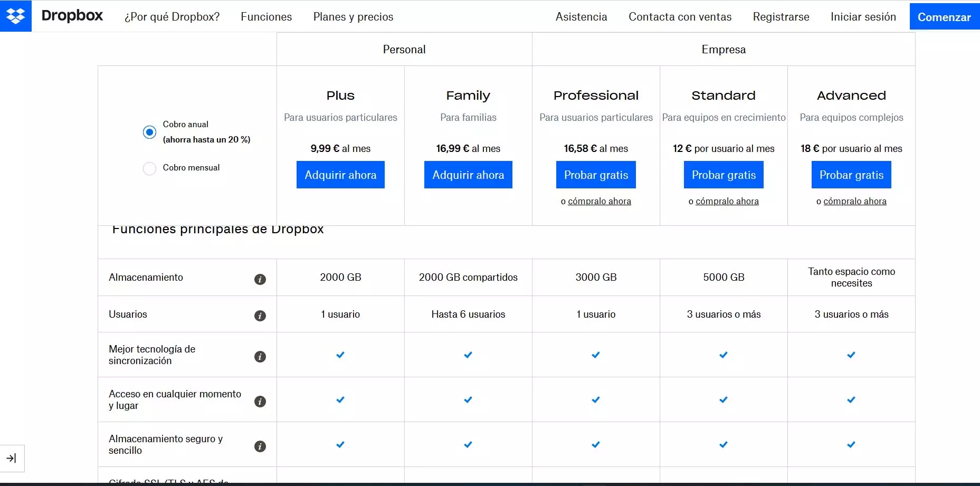Click the Almacenamiento row label

(x=146, y=278)
